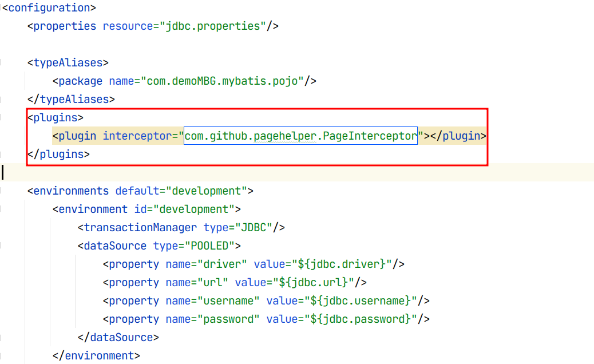Click the closing plugins tag
This screenshot has width=594, height=364.
[59, 154]
